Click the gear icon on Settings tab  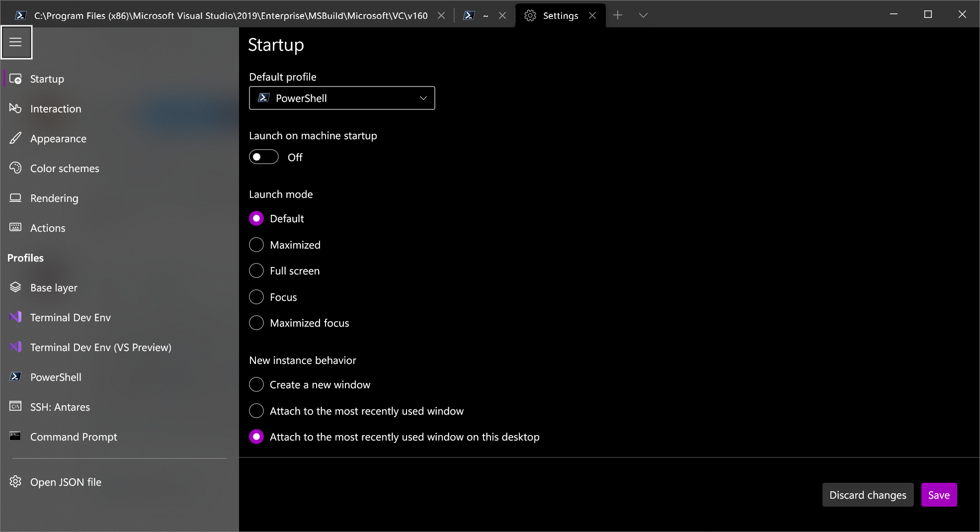(530, 15)
